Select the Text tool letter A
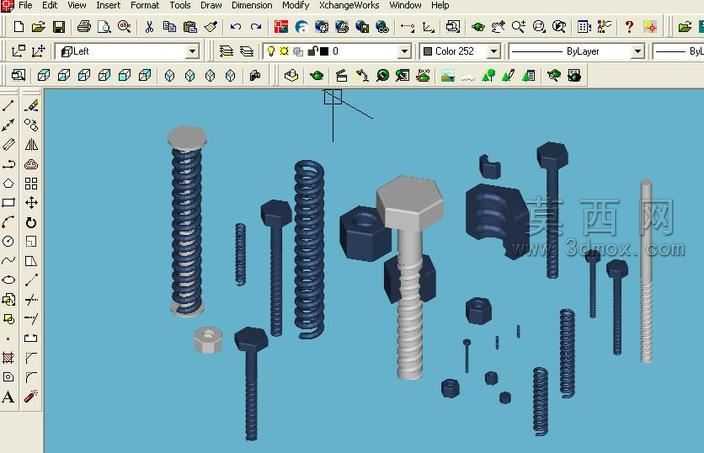704x453 pixels. [9, 397]
